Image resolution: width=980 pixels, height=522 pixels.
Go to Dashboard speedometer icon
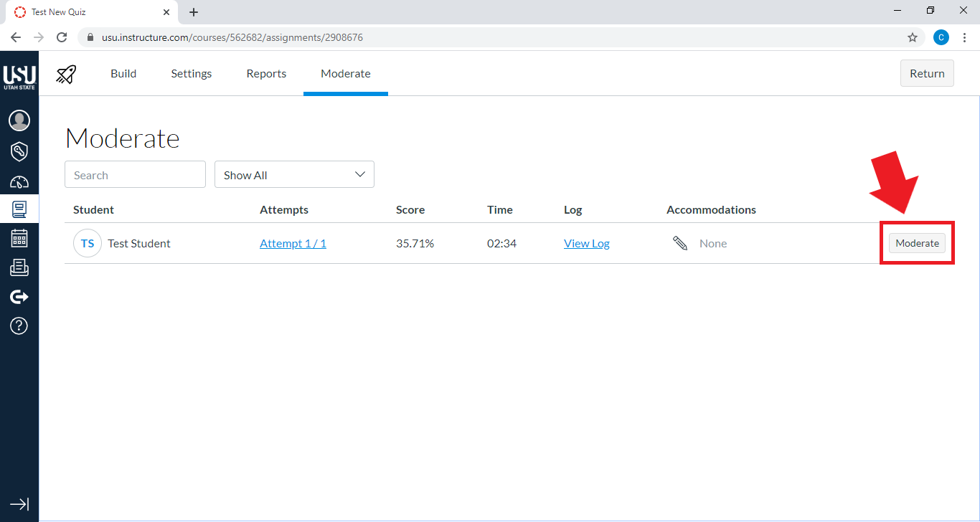tap(19, 181)
